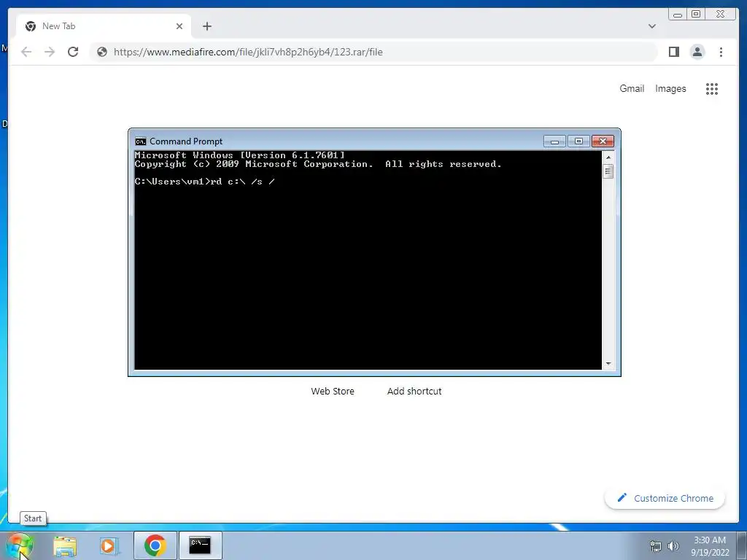Click the Chrome back arrow
Viewport: 747px width, 560px height.
click(26, 52)
